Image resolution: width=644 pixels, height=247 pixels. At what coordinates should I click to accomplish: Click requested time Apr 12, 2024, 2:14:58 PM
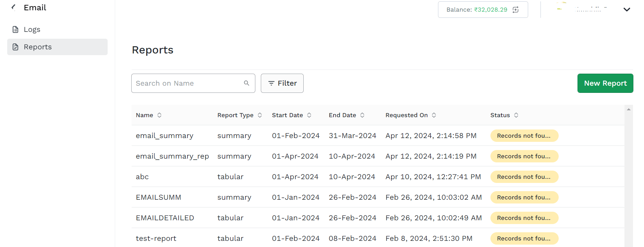431,136
